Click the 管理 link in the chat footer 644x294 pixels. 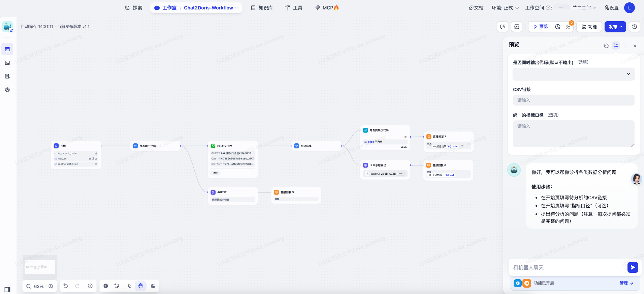[x=626, y=283]
